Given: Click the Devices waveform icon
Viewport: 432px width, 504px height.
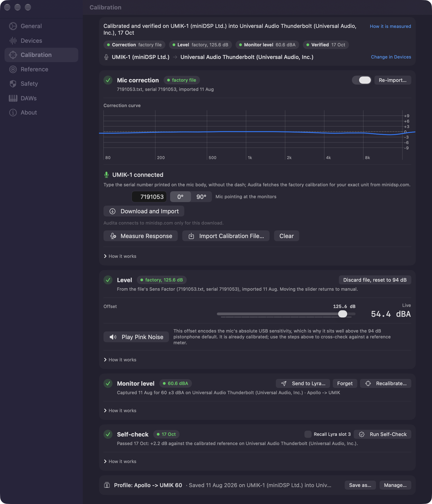Looking at the screenshot, I should tap(13, 41).
